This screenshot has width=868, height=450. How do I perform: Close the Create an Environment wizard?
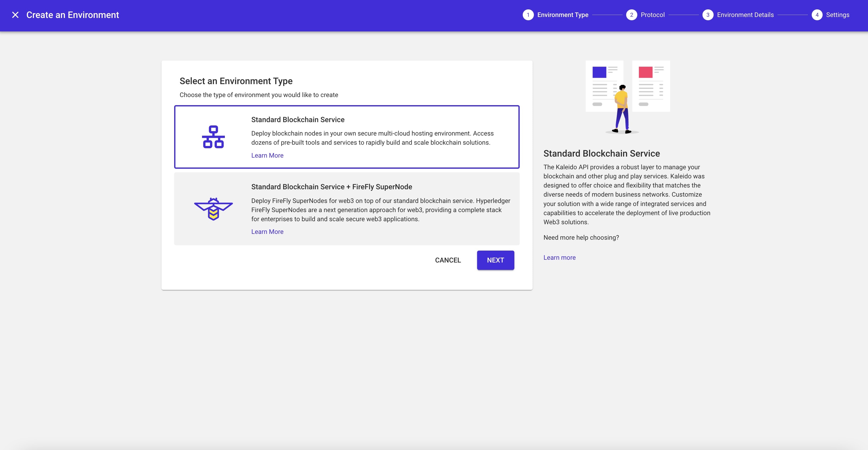click(15, 15)
